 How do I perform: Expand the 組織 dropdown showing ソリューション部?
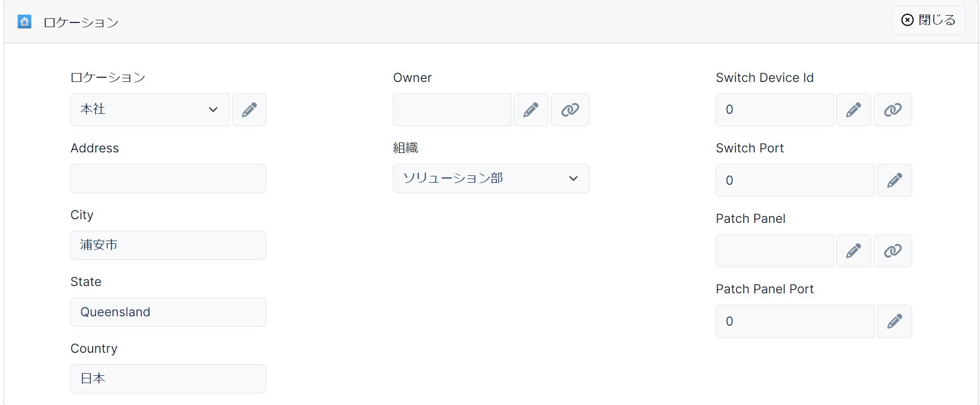click(x=491, y=178)
